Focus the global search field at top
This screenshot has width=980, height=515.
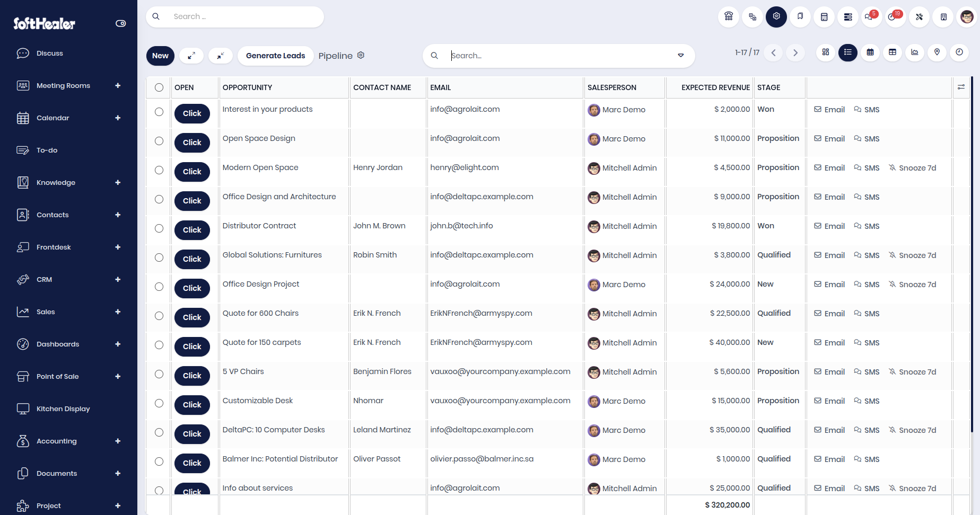pos(235,16)
